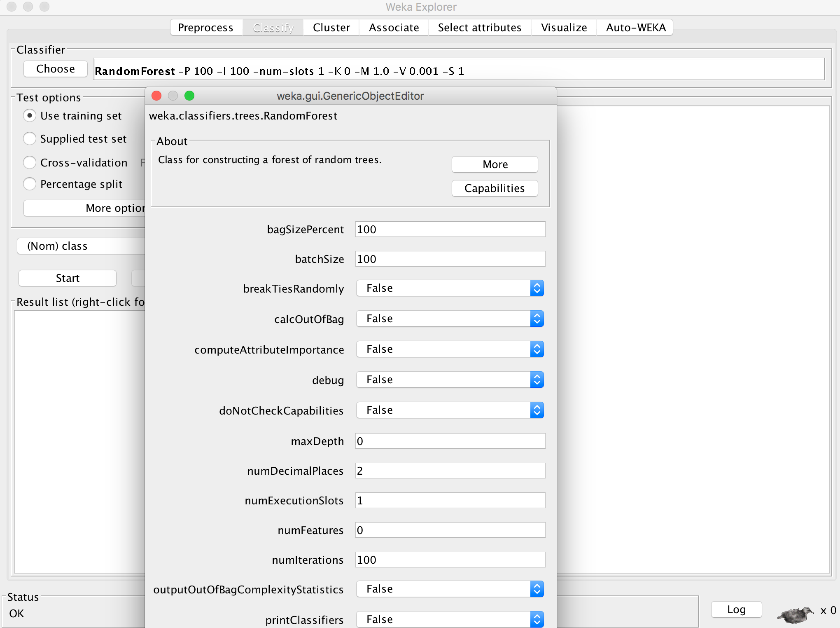Open the printClassifiers dropdown

[x=537, y=619]
